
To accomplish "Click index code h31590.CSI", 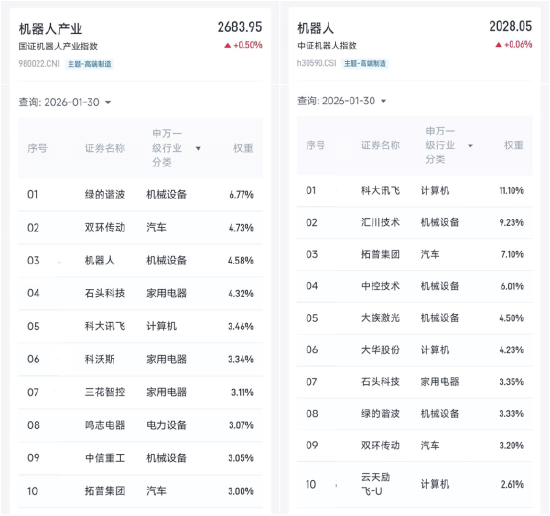I will (316, 63).
